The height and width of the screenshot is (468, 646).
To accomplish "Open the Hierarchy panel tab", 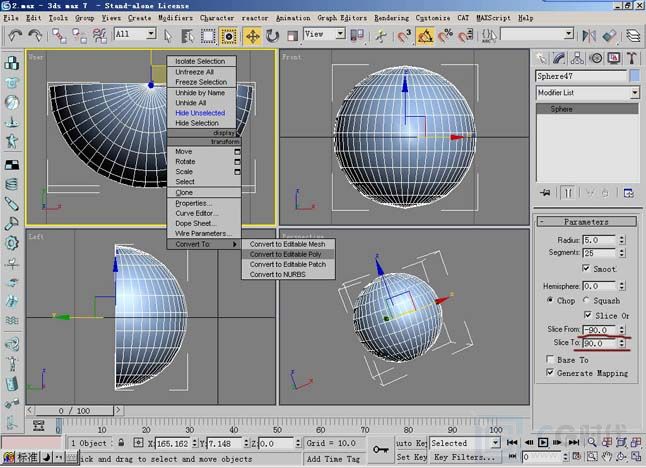I will pos(577,58).
